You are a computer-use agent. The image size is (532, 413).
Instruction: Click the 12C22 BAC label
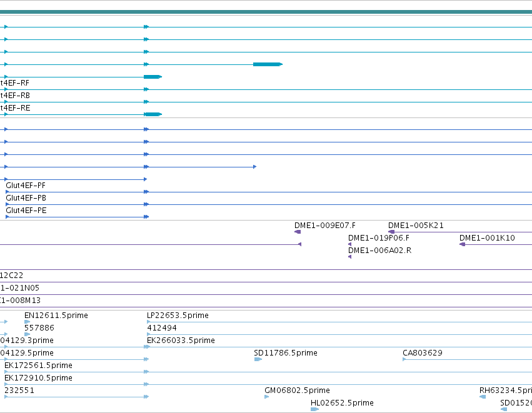[x=11, y=276]
